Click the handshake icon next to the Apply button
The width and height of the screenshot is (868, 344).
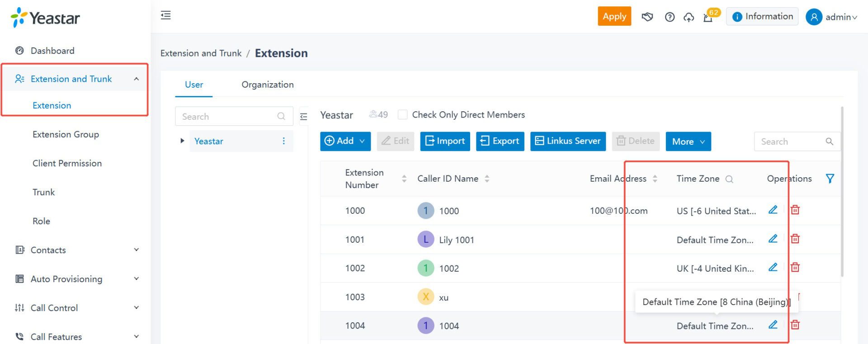pyautogui.click(x=647, y=17)
